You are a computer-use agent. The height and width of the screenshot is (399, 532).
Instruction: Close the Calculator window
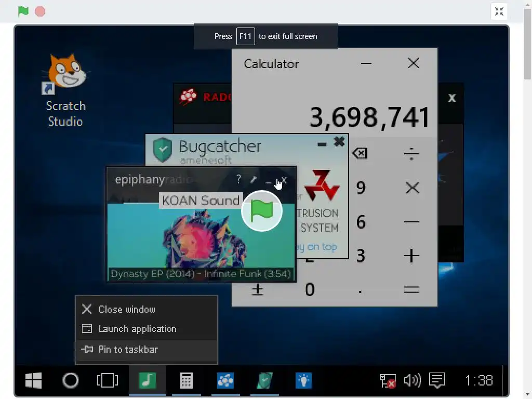pyautogui.click(x=413, y=63)
